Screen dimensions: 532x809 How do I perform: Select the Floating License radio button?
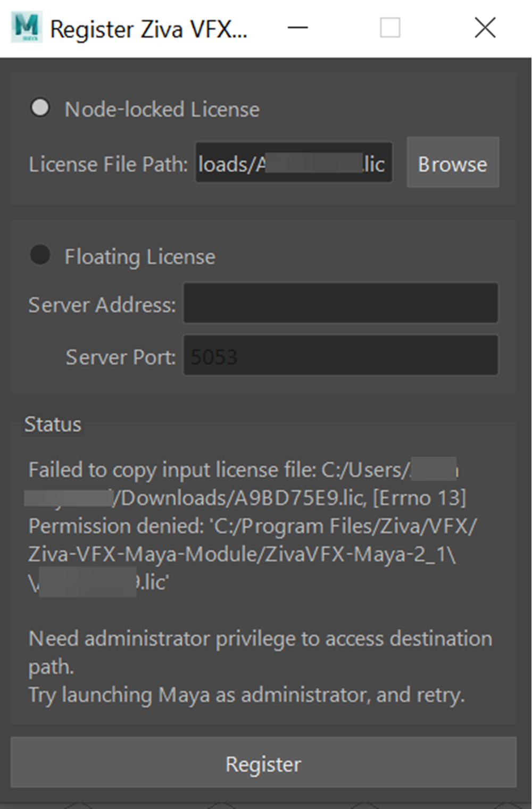(40, 255)
